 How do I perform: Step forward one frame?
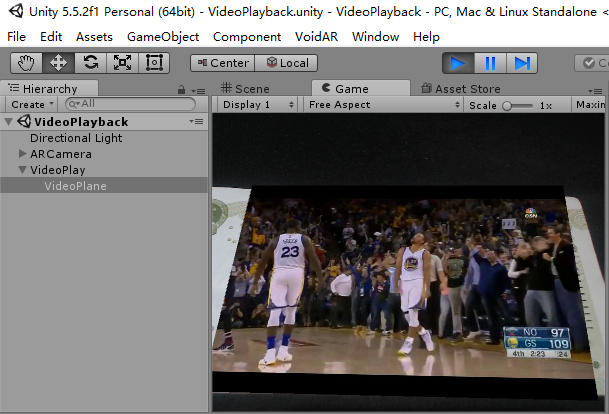click(x=522, y=63)
